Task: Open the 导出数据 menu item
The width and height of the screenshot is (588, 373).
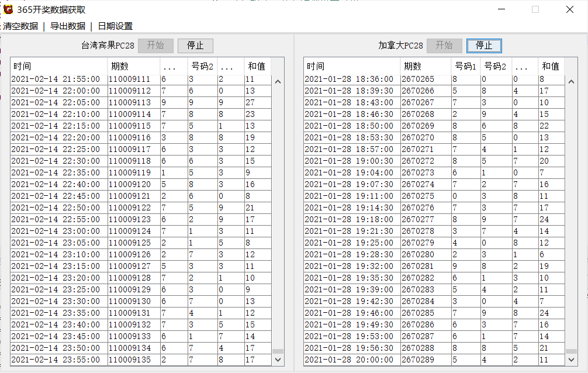Action: (x=67, y=26)
